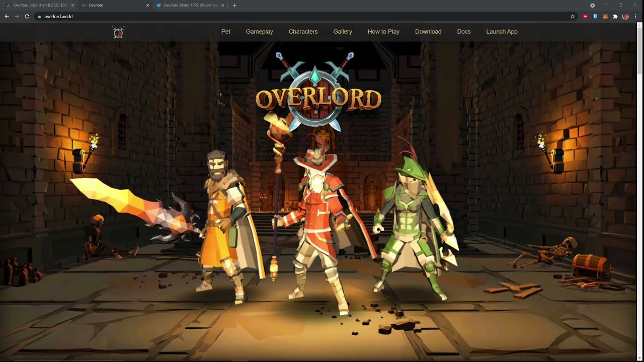
Task: Go to the How to Play section
Action: 383,32
